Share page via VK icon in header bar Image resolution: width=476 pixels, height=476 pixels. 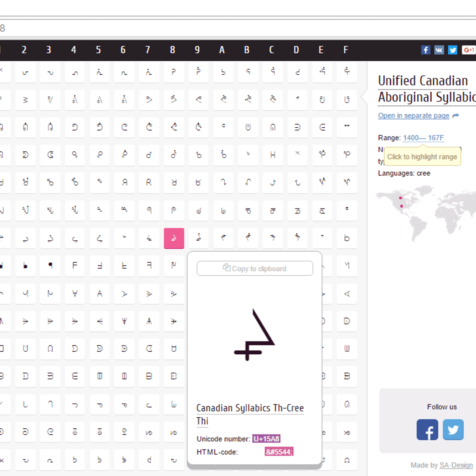(x=439, y=50)
